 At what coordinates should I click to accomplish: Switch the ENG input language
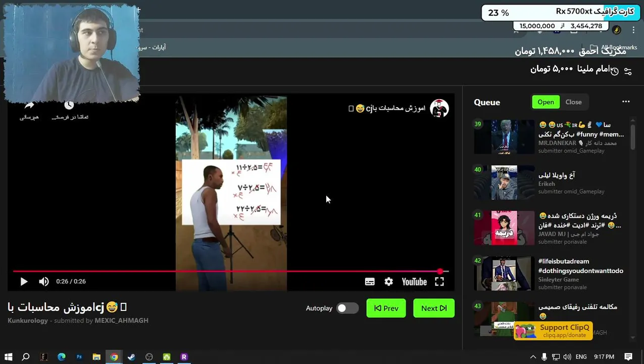point(581,357)
